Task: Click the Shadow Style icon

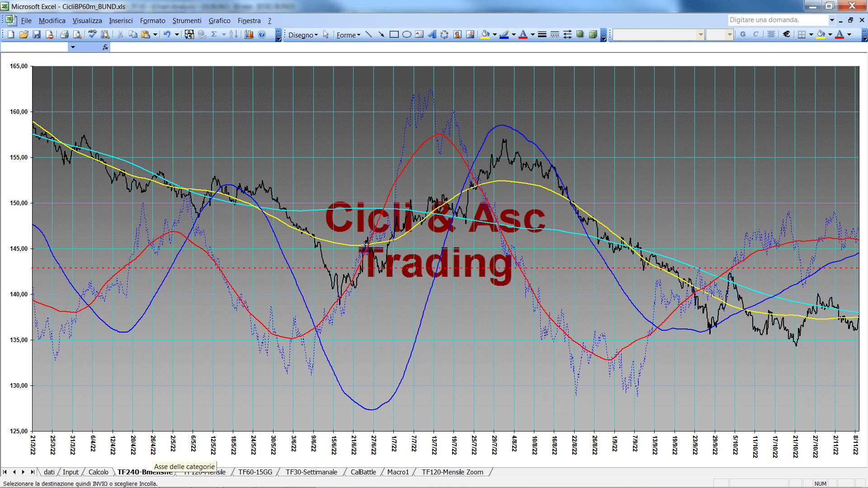Action: [x=580, y=34]
